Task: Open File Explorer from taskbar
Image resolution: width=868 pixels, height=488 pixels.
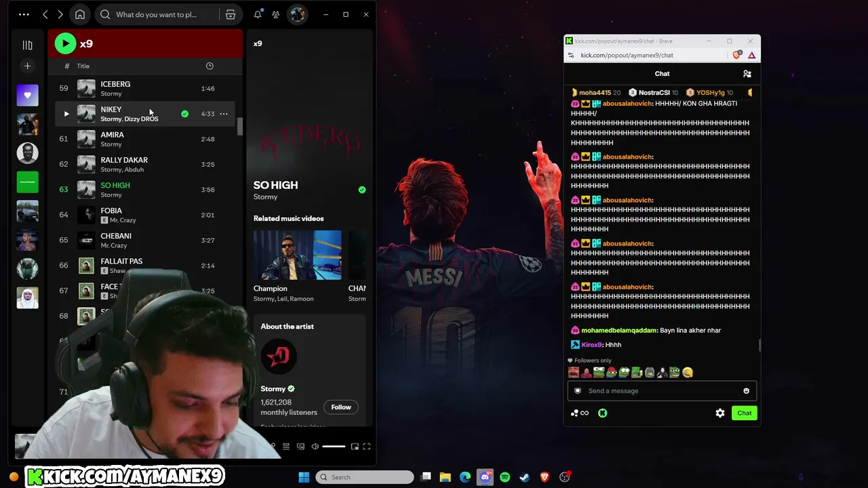Action: pos(446,477)
